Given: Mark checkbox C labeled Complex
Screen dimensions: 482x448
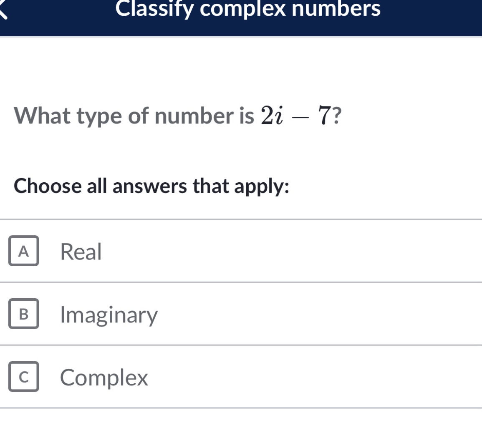Looking at the screenshot, I should pos(23,378).
